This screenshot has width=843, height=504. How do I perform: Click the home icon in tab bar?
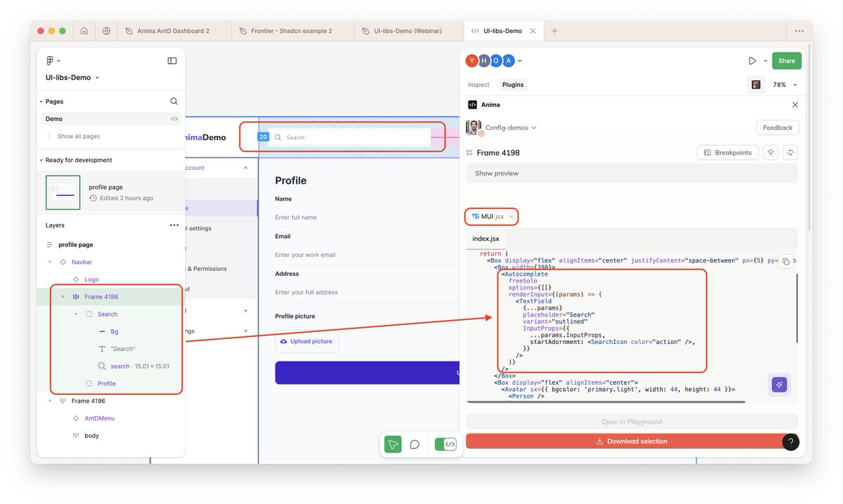coord(84,31)
